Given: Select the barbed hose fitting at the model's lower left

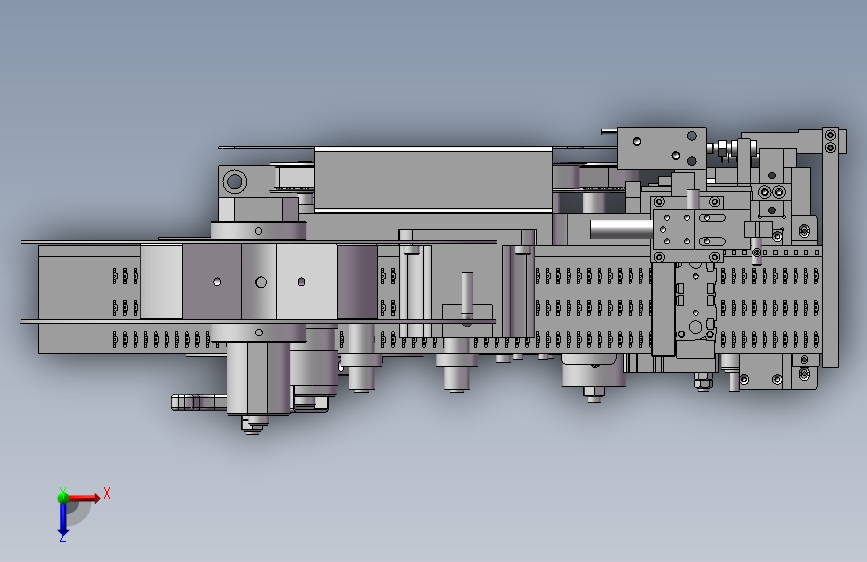Looking at the screenshot, I should tap(199, 402).
